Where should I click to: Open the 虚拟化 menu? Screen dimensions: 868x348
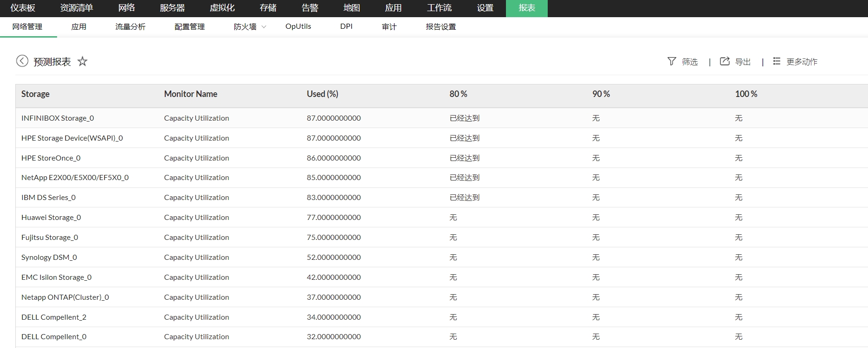coord(222,8)
